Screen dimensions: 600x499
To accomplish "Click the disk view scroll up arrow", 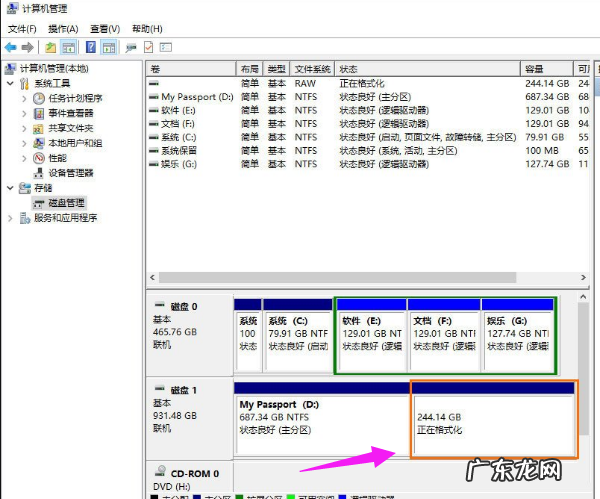I will pos(583,297).
